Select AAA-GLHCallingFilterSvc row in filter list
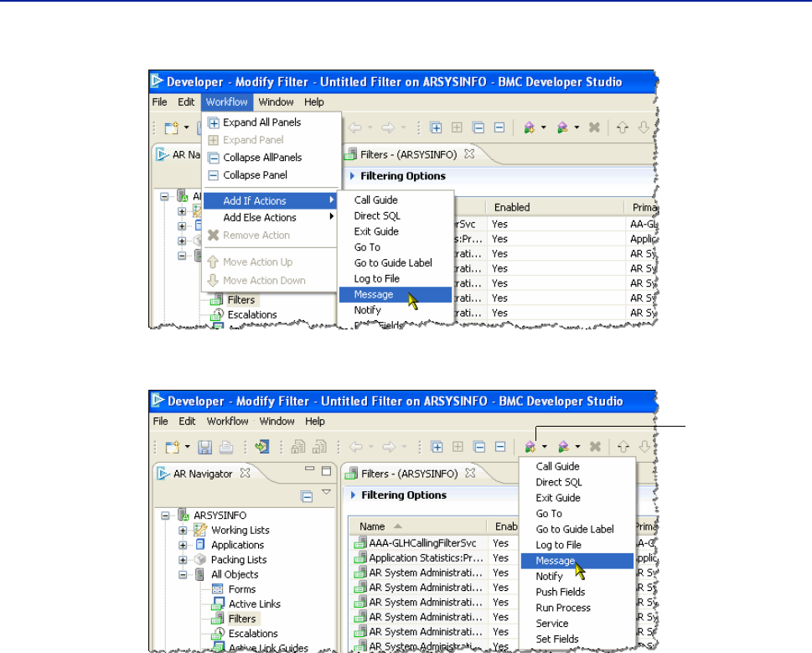 [x=422, y=543]
